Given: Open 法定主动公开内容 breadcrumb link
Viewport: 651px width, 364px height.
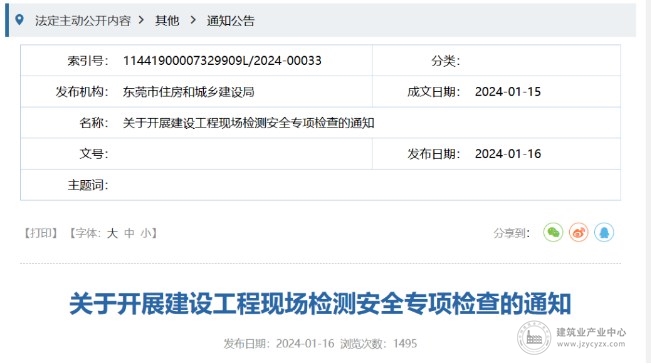Looking at the screenshot, I should pos(83,20).
